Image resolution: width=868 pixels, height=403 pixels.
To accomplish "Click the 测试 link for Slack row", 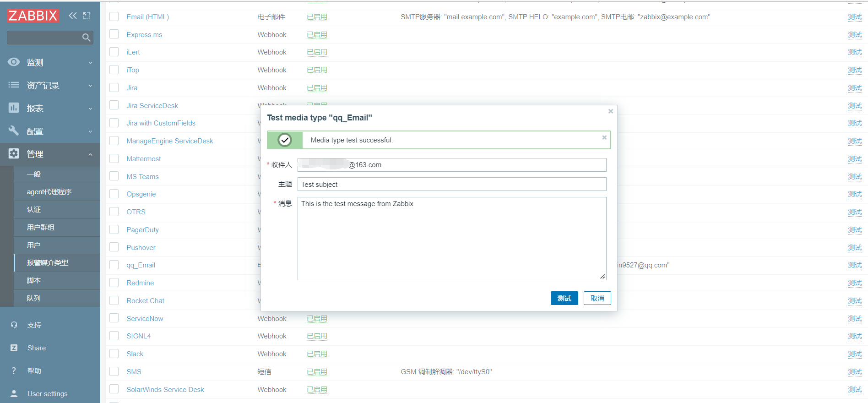I will (x=855, y=354).
